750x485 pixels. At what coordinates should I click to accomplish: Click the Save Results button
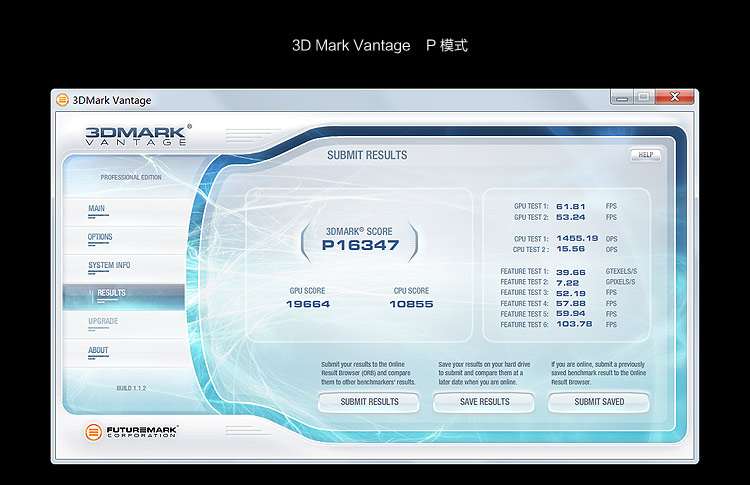click(x=484, y=402)
